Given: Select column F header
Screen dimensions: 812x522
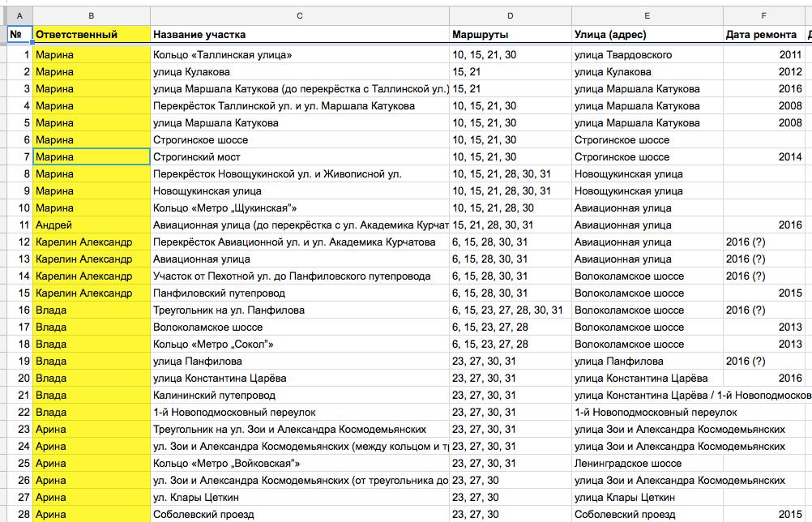Looking at the screenshot, I should [764, 16].
